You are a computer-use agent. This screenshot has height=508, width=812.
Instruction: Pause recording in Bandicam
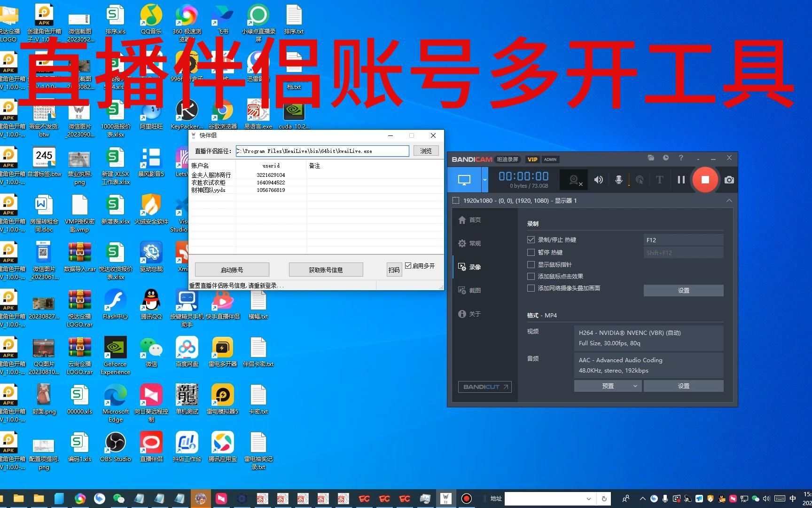click(681, 180)
